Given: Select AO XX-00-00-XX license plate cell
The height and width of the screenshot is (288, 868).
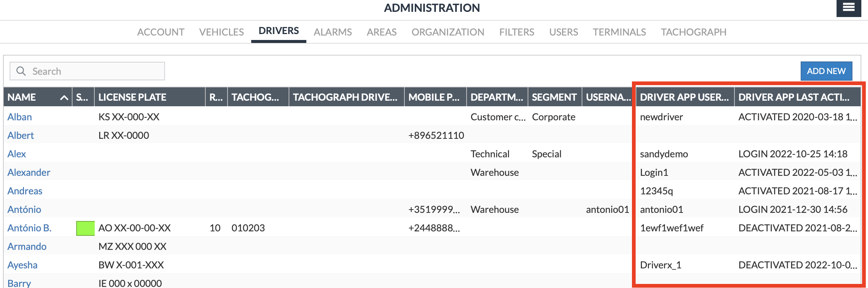Looking at the screenshot, I should 134,228.
